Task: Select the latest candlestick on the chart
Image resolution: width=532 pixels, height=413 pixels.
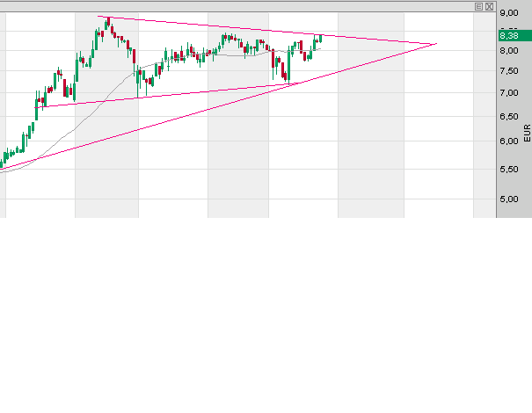Action: [322, 37]
